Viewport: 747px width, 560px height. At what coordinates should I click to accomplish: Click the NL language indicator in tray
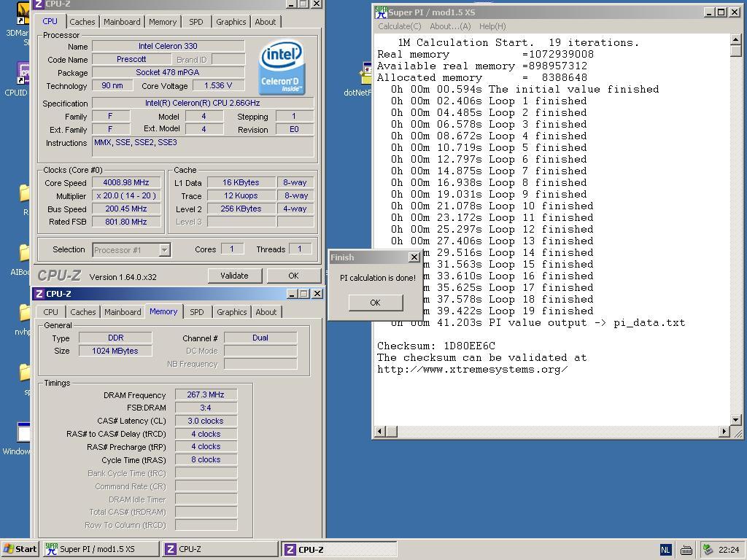[x=665, y=550]
